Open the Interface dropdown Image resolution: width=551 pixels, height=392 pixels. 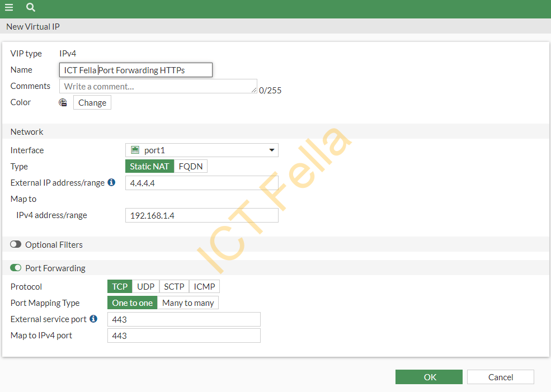(x=271, y=150)
